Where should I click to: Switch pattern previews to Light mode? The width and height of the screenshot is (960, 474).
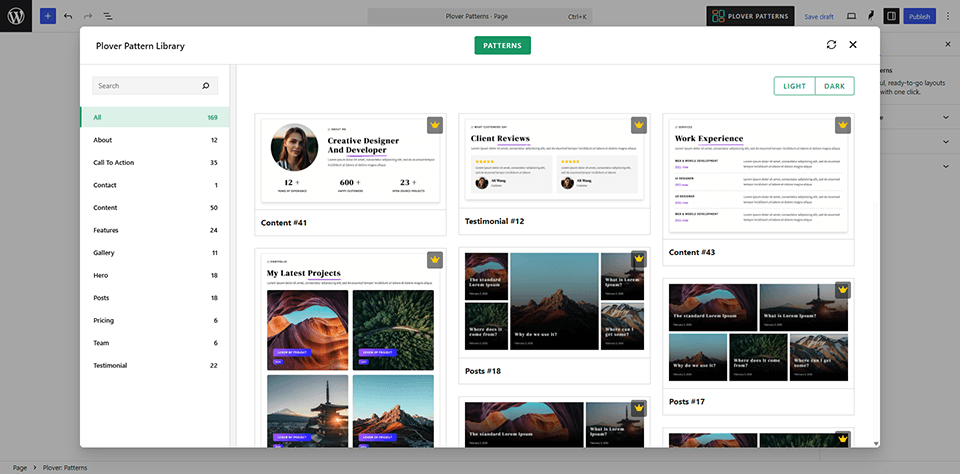[794, 86]
